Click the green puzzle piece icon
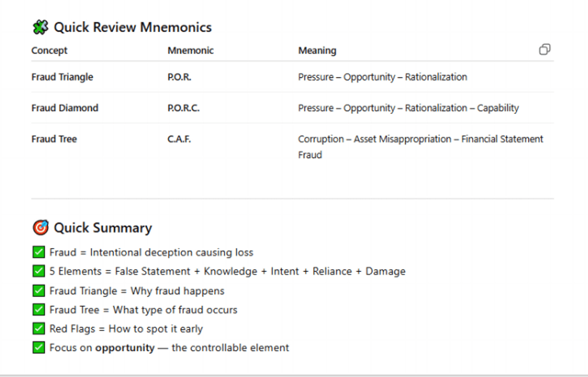The width and height of the screenshot is (588, 377). pos(40,27)
